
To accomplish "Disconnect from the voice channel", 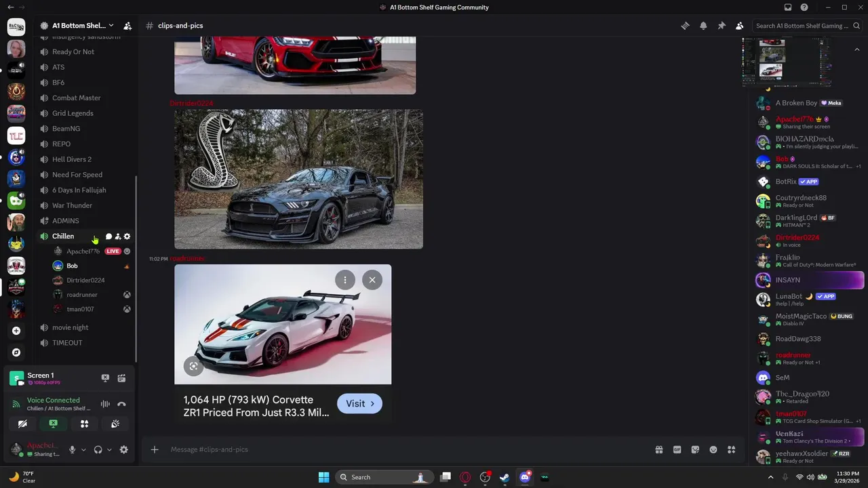I will tap(121, 404).
